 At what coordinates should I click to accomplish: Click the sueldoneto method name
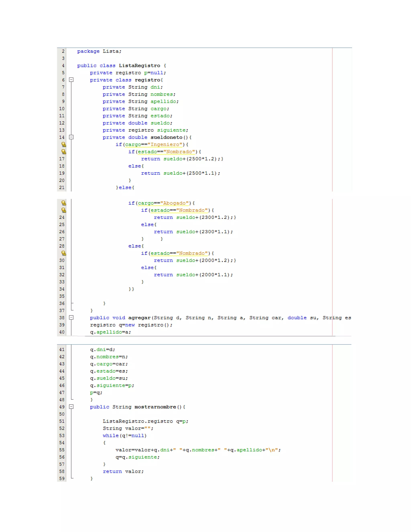click(166, 137)
